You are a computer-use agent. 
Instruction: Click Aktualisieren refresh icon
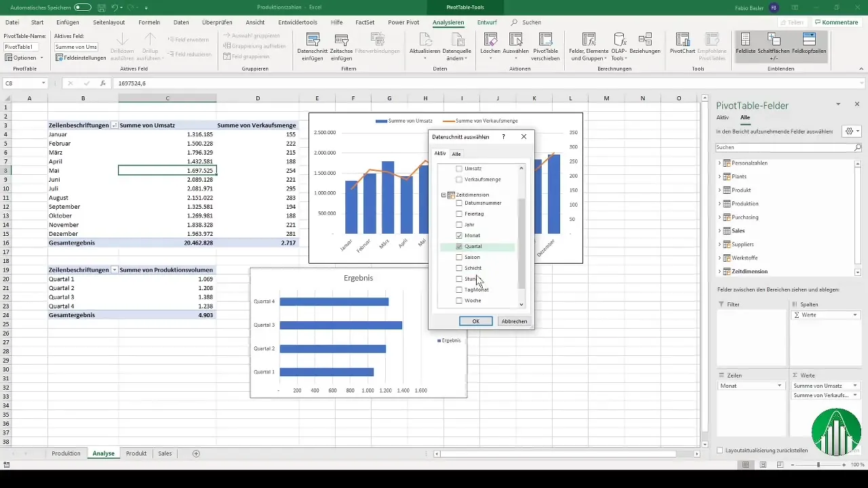(x=425, y=46)
